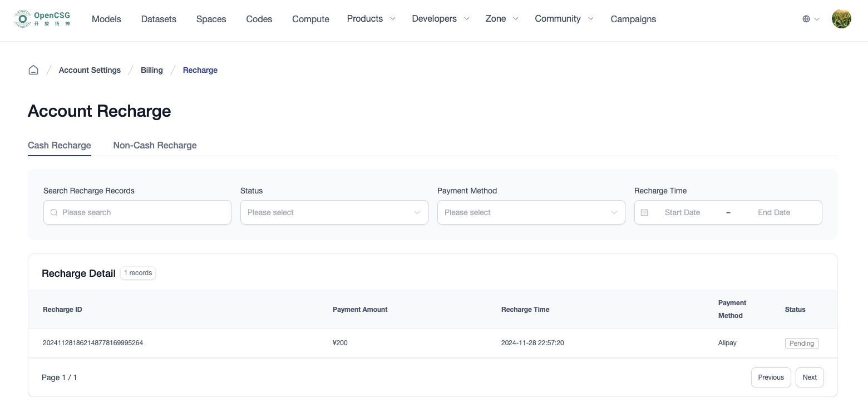Screen dimensions: 868x408
Task: Expand the Payment Method dropdown
Action: tap(531, 212)
